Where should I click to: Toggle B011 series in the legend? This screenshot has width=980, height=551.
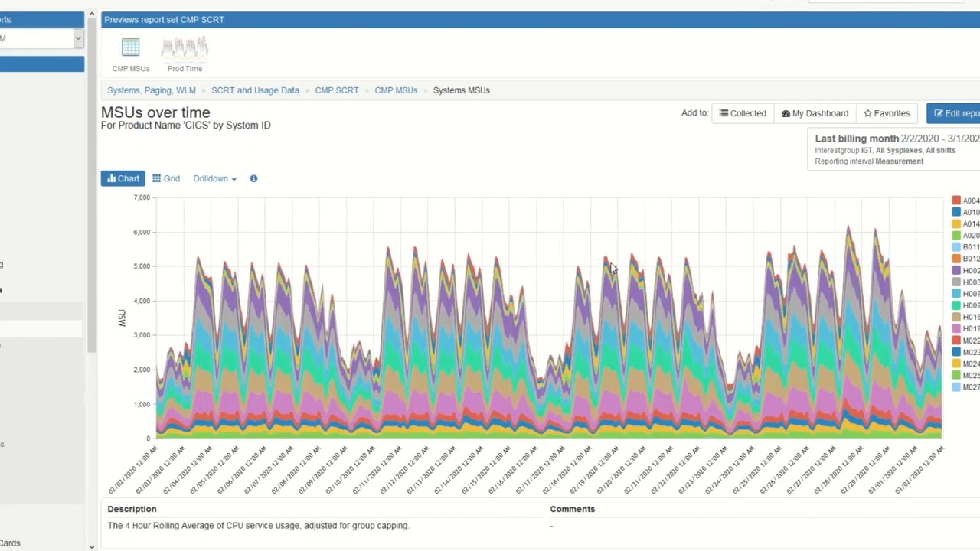click(965, 247)
